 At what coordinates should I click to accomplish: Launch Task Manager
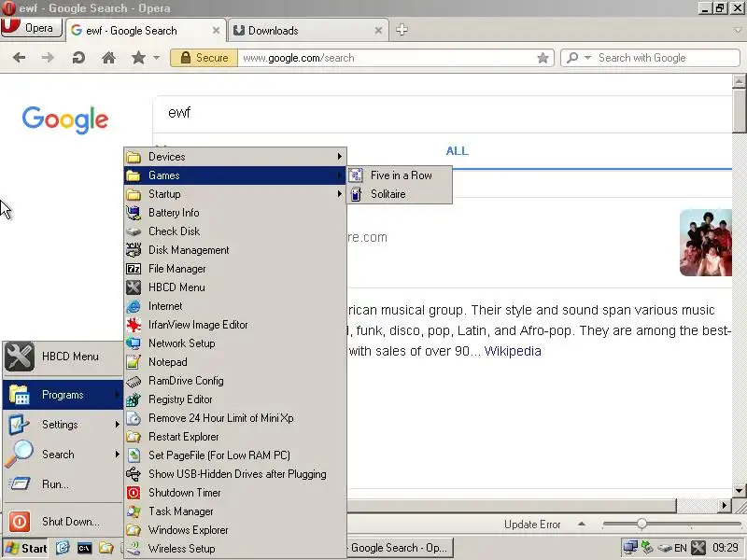pyautogui.click(x=235, y=511)
